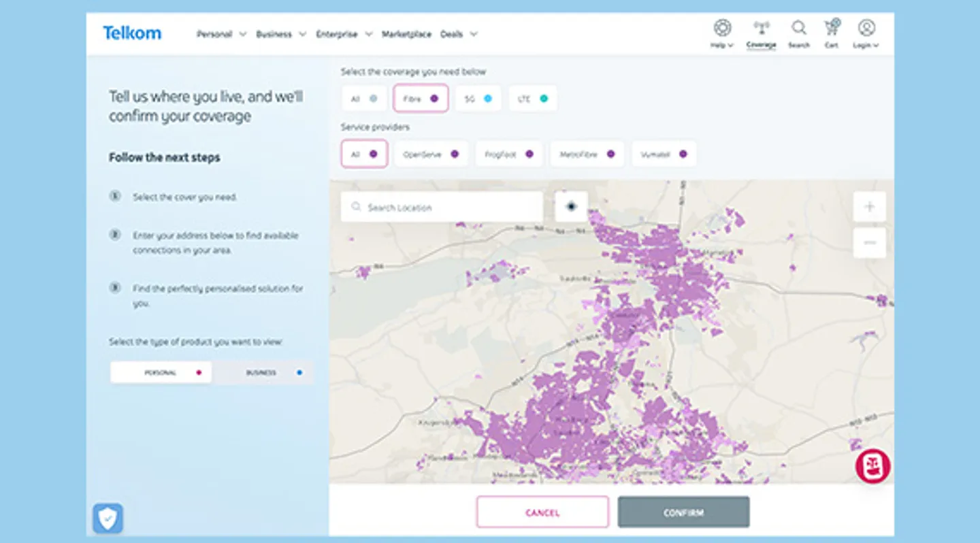The height and width of the screenshot is (543, 980).
Task: Click the locate-me crosshair button on map
Action: point(571,206)
